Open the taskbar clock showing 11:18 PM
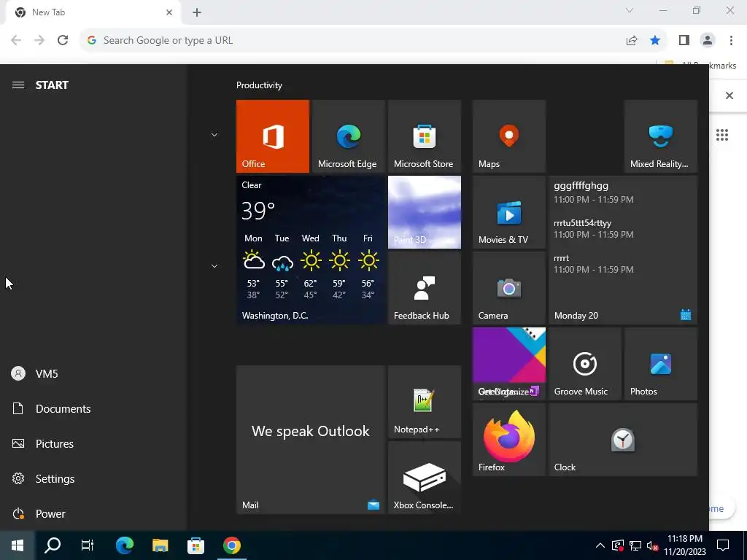This screenshot has width=747, height=560. pos(685,545)
